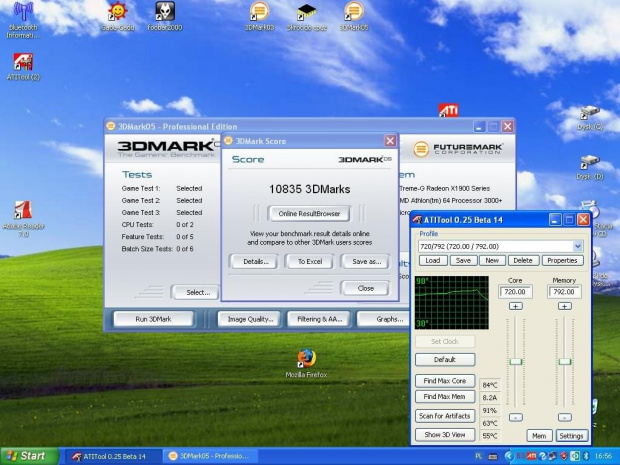
Task: Click the temperature graph in ATITool
Action: (452, 303)
